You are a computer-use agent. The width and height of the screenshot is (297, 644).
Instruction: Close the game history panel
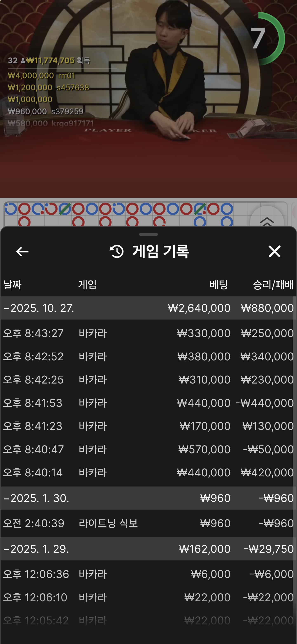click(x=274, y=251)
